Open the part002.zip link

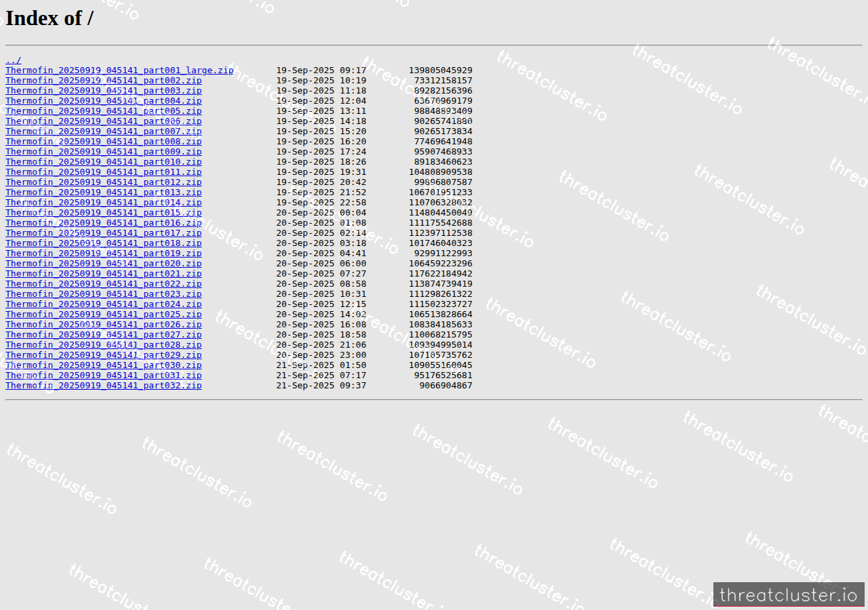104,81
